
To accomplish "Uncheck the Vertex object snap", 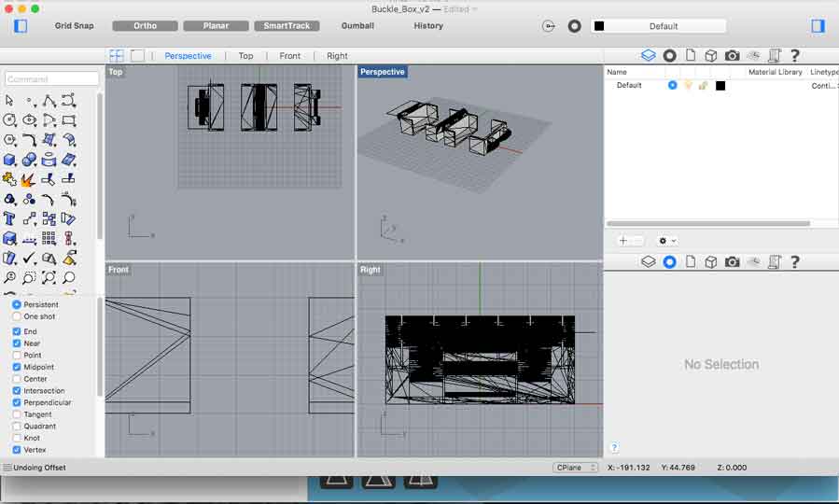I will point(17,450).
